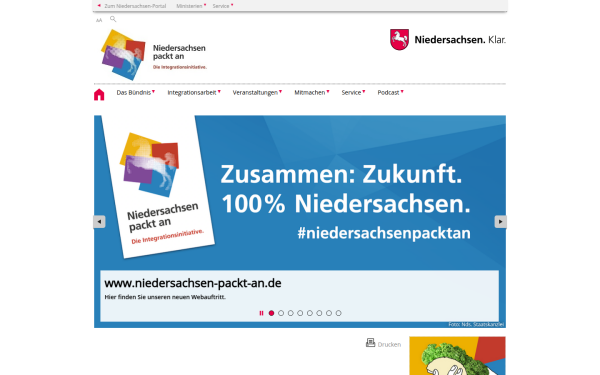600x375 pixels.
Task: Select the second slide indicator dot
Action: tap(281, 313)
